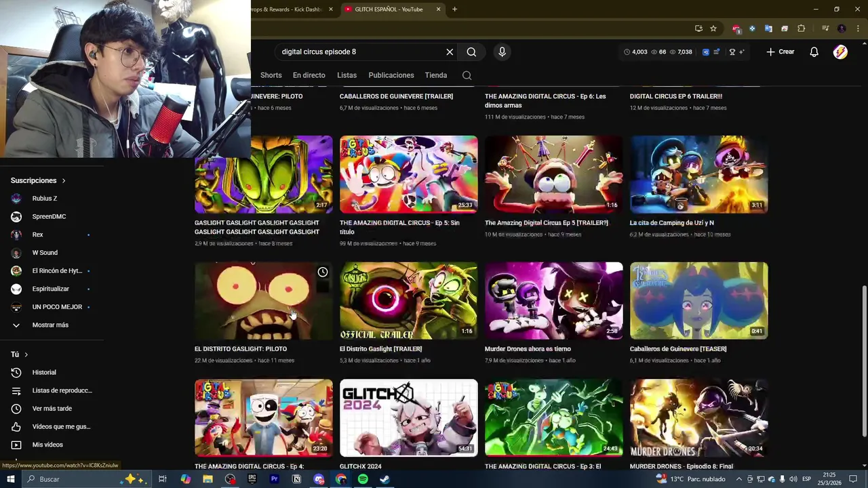This screenshot has height=488, width=868.
Task: Start voice search with microphone icon
Action: pos(502,52)
